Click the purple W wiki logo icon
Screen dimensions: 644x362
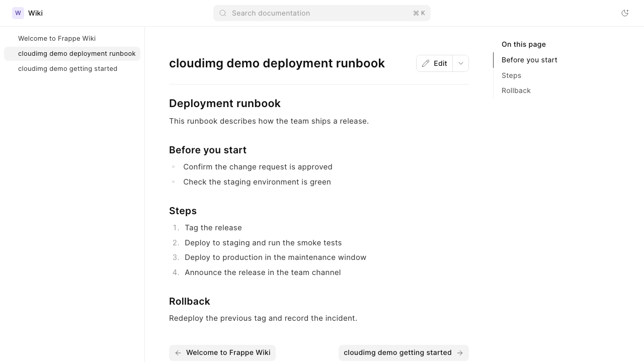(x=18, y=13)
